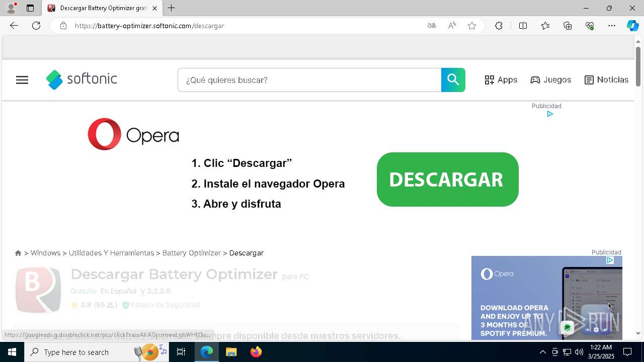
Task: Open a new browser tab
Action: click(171, 8)
